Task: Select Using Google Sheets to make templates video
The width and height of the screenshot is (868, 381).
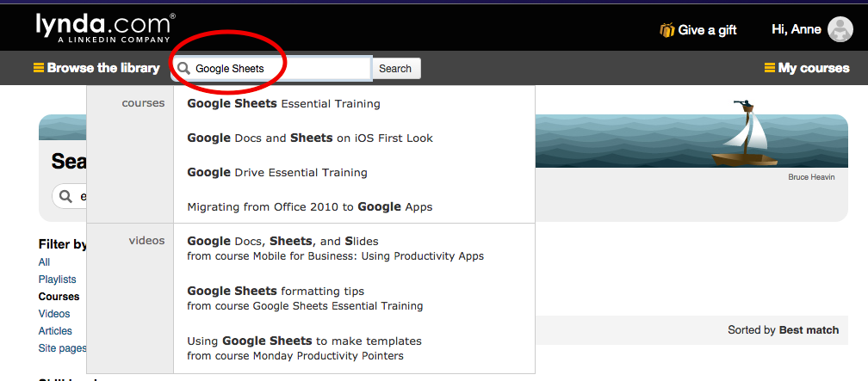Action: [305, 341]
